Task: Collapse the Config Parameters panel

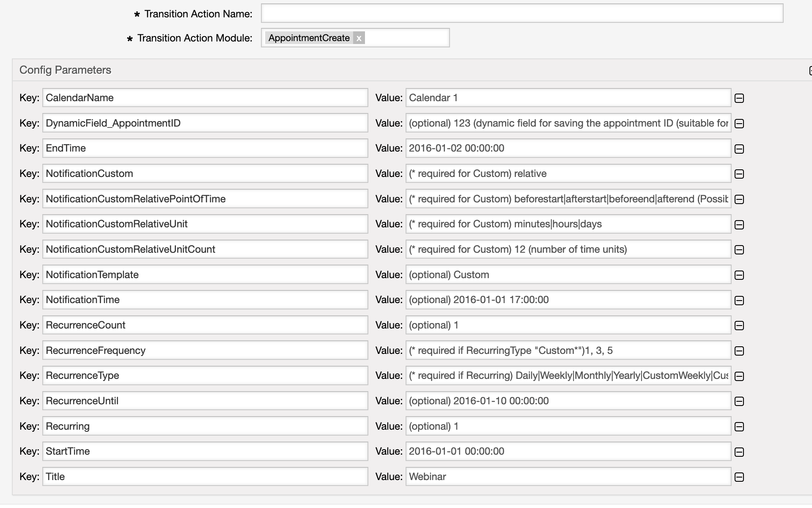Action: pyautogui.click(x=810, y=70)
